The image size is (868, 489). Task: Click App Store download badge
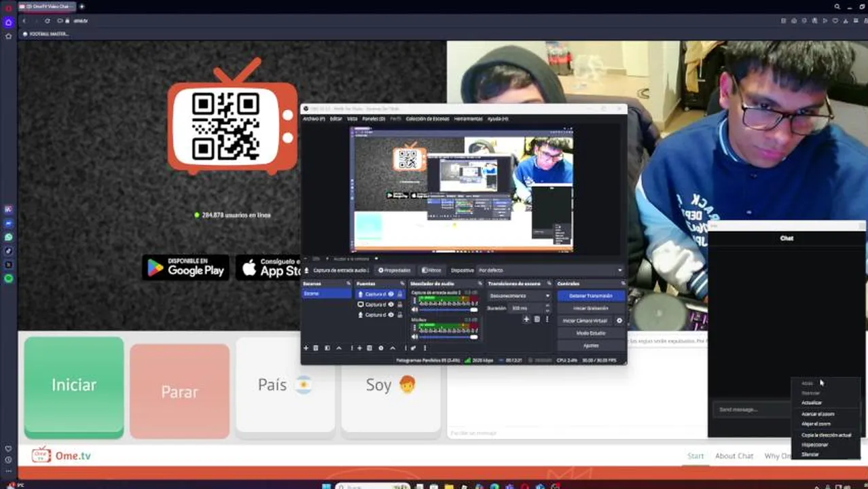268,267
